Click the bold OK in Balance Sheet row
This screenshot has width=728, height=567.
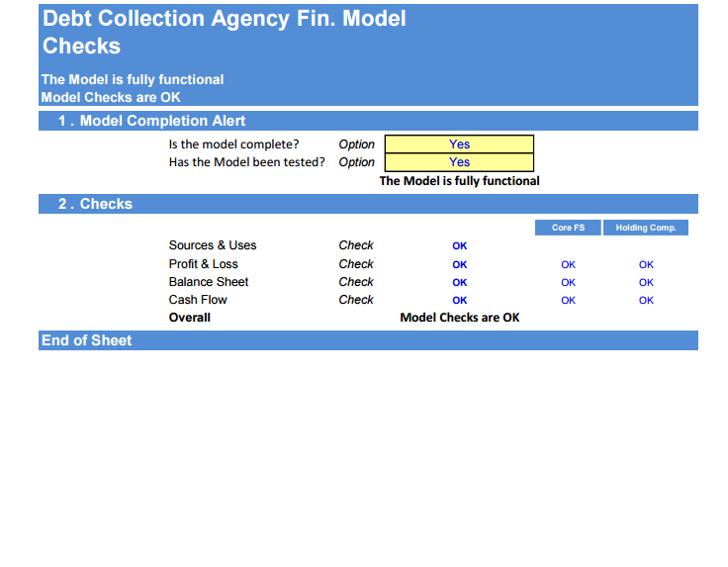coord(460,282)
